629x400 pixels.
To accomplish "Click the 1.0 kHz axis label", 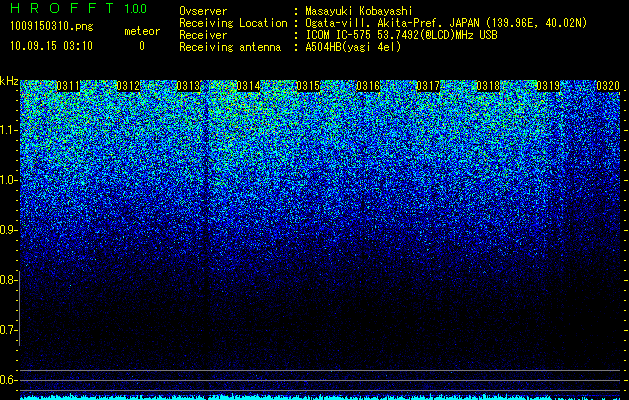I will pyautogui.click(x=8, y=180).
